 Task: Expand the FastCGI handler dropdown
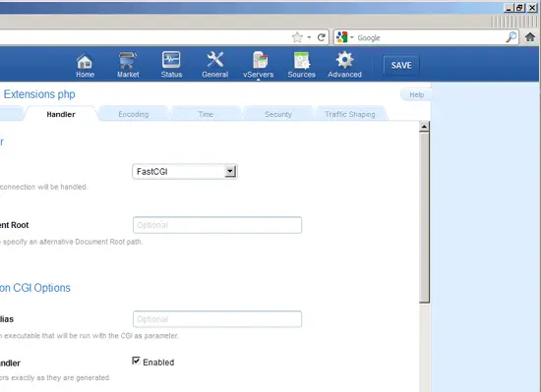point(230,171)
